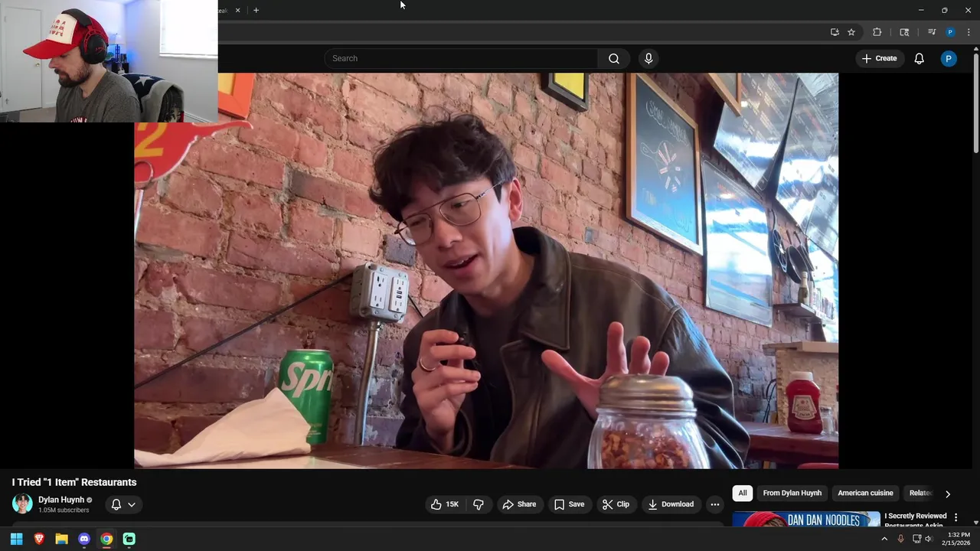Expand the notification preference chevron
Image resolution: width=980 pixels, height=551 pixels.
[132, 504]
